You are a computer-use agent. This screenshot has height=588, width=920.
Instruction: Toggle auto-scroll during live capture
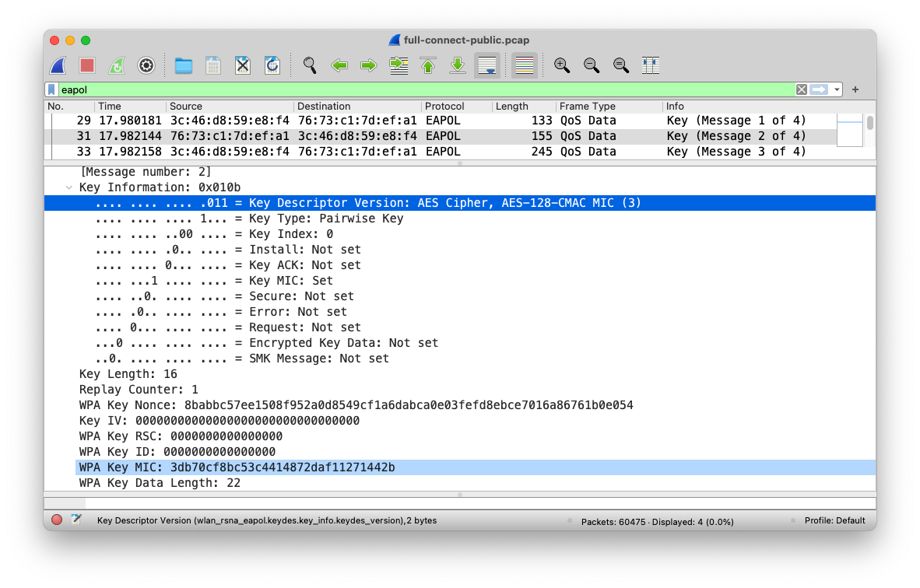[x=487, y=66]
